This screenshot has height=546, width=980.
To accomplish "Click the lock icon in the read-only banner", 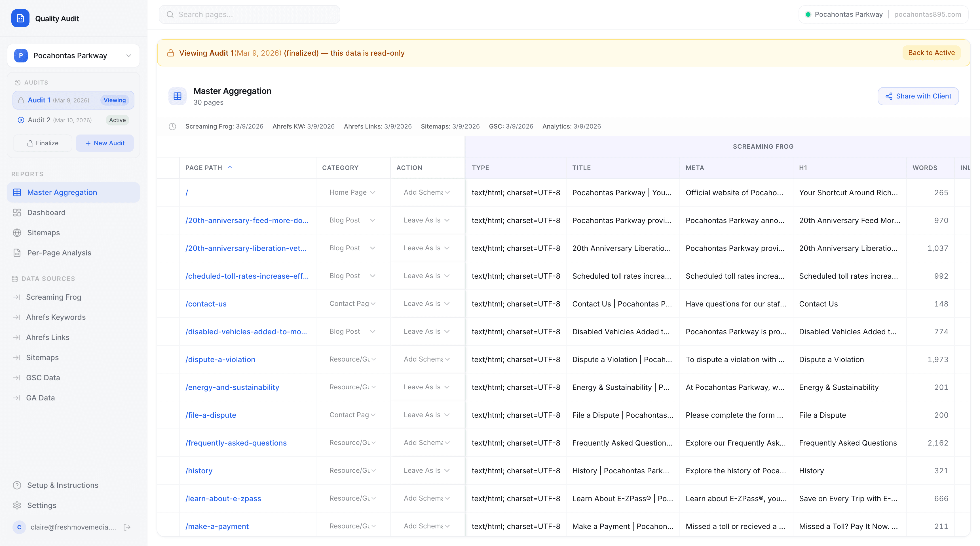I will click(x=171, y=53).
